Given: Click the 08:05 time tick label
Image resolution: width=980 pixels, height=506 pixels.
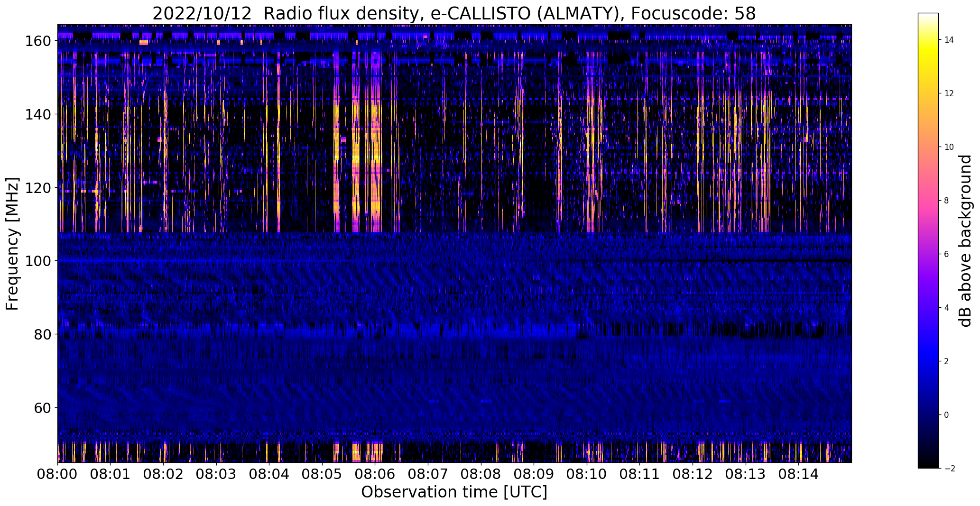Looking at the screenshot, I should 323,474.
